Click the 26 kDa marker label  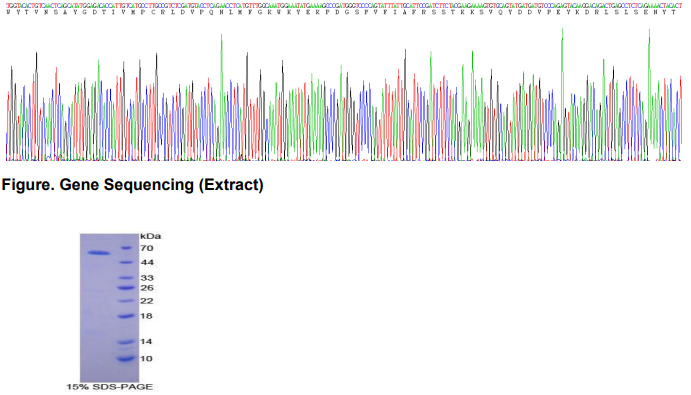pos(147,288)
